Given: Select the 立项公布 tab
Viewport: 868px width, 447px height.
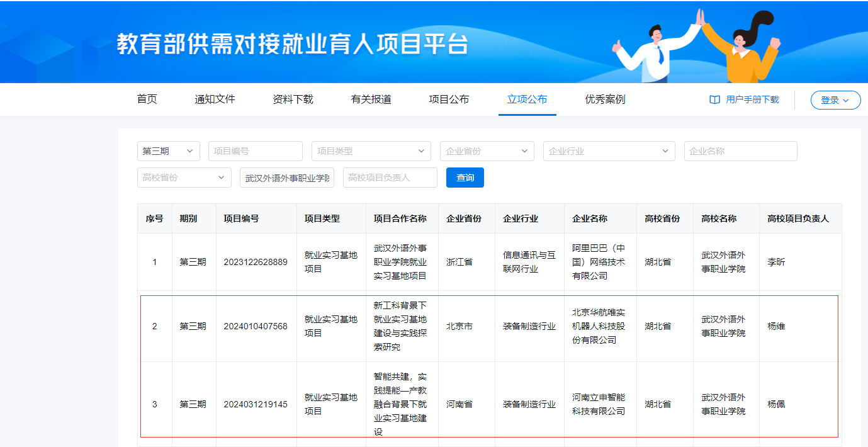Looking at the screenshot, I should tap(527, 99).
